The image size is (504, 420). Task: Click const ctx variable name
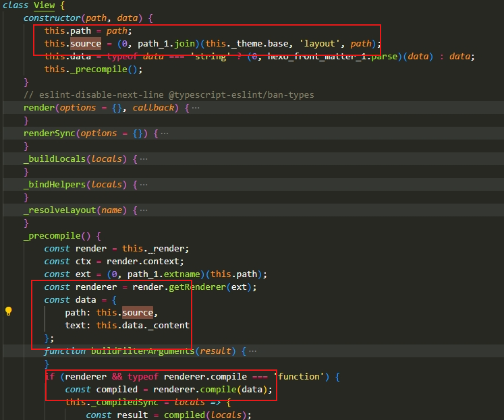(x=83, y=262)
